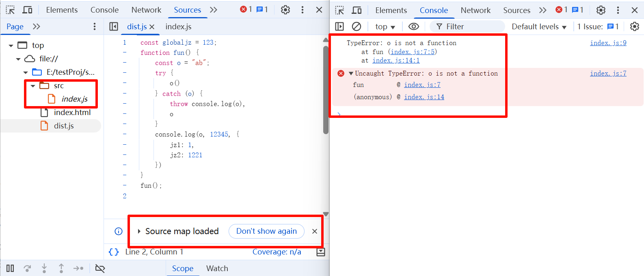
Task: Click pretty print curly braces icon
Action: (114, 252)
